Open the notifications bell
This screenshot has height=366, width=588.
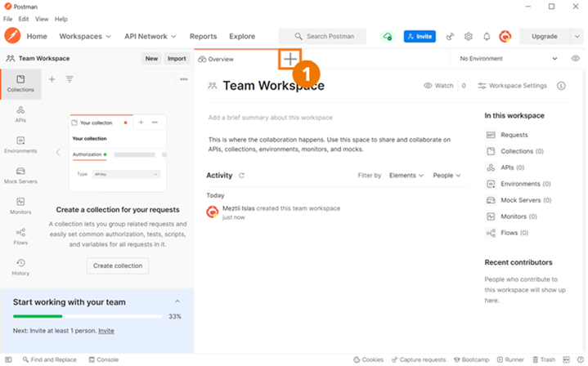point(487,36)
